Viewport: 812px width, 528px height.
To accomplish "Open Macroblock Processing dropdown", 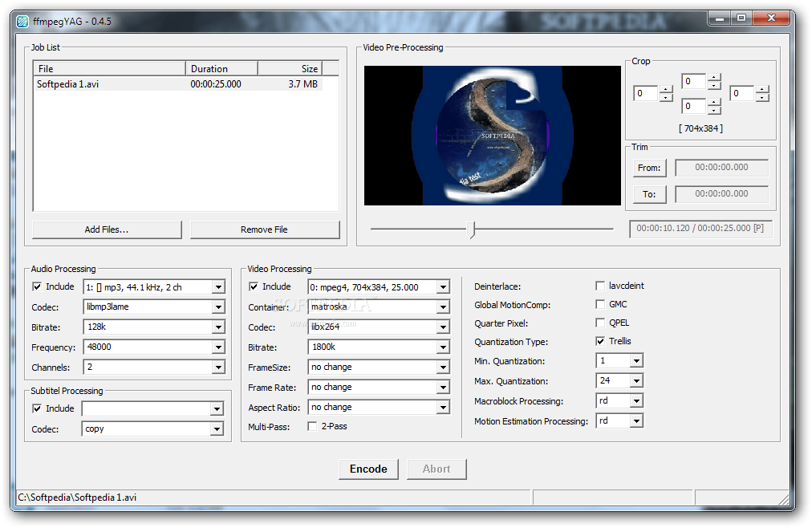I will coord(636,401).
